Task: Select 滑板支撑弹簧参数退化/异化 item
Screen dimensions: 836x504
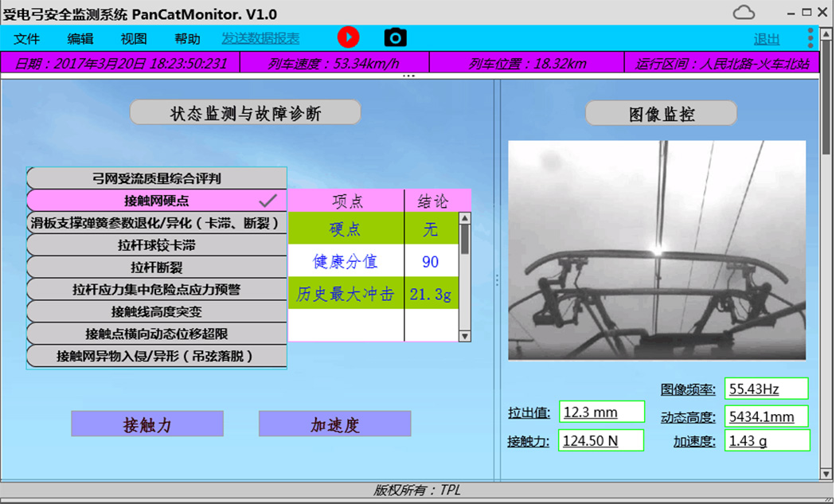Action: click(x=157, y=223)
